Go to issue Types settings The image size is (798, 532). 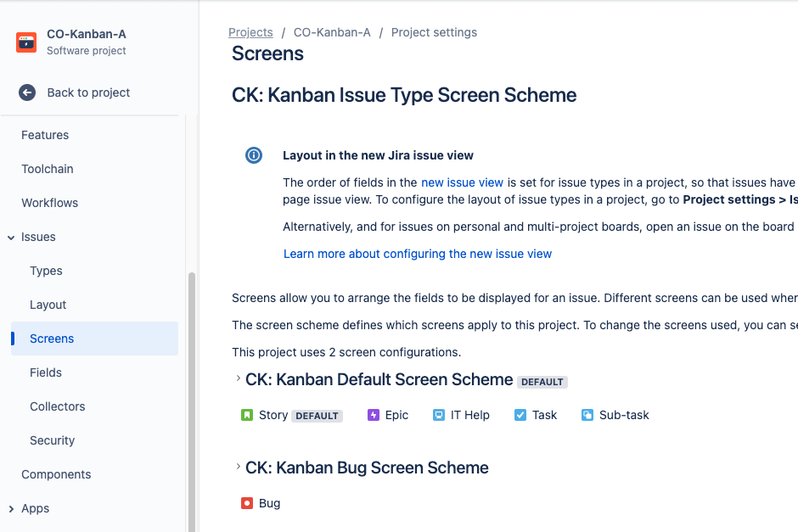(x=46, y=271)
